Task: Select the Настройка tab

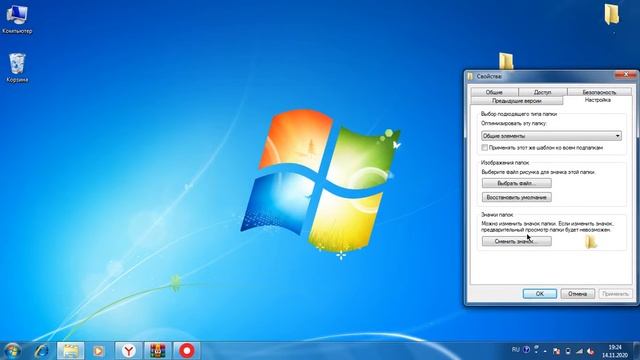Action: pyautogui.click(x=598, y=100)
